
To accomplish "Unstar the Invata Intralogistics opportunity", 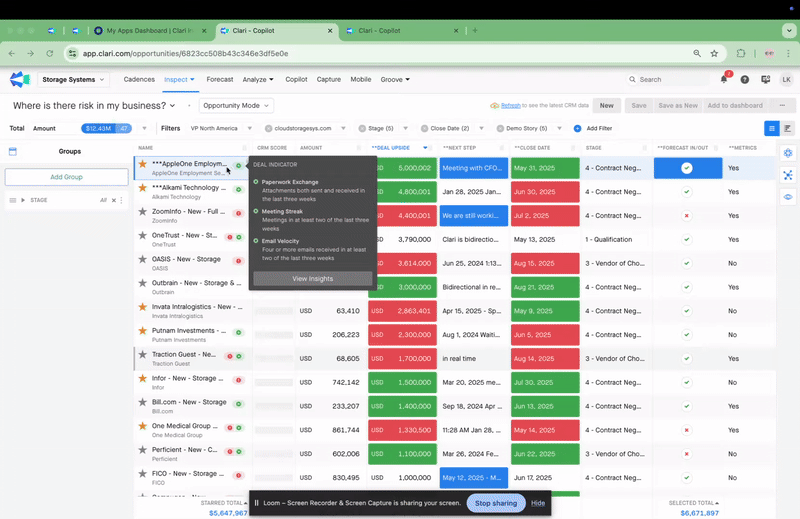I will 143,307.
